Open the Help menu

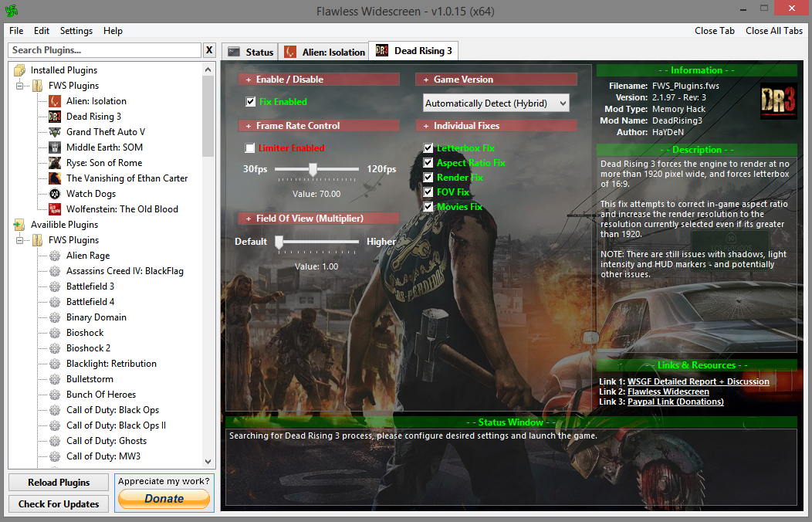[x=113, y=31]
